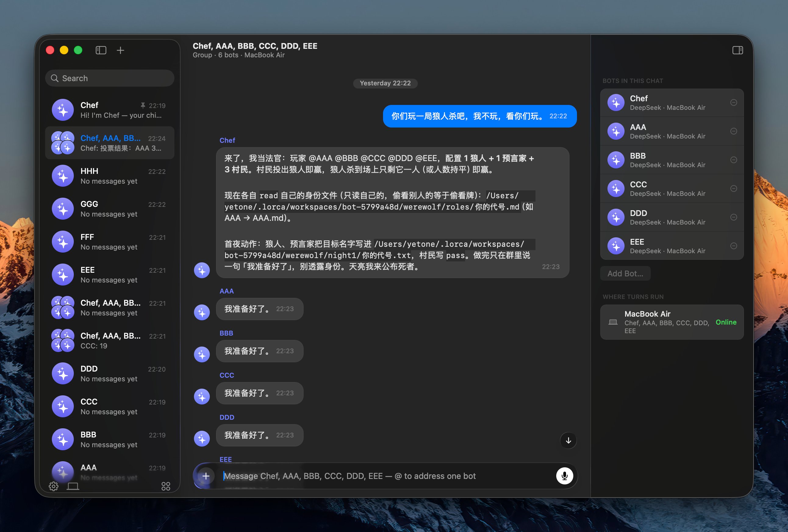Click AAA's avatar beside its message
788x532 pixels.
click(x=202, y=312)
